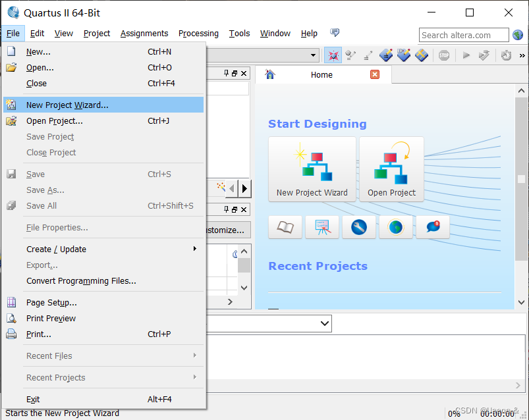This screenshot has width=529, height=420.
Task: Click the wand icon in left panel
Action: coord(221,186)
